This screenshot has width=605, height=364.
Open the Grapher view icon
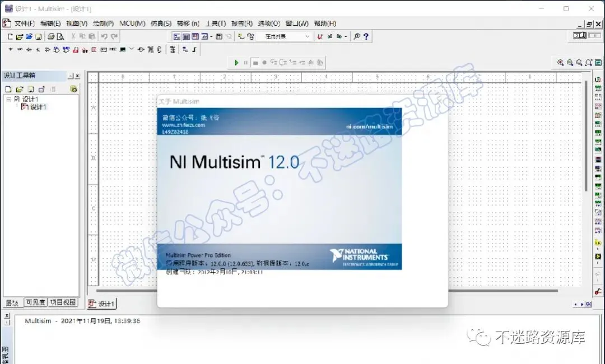pos(204,36)
